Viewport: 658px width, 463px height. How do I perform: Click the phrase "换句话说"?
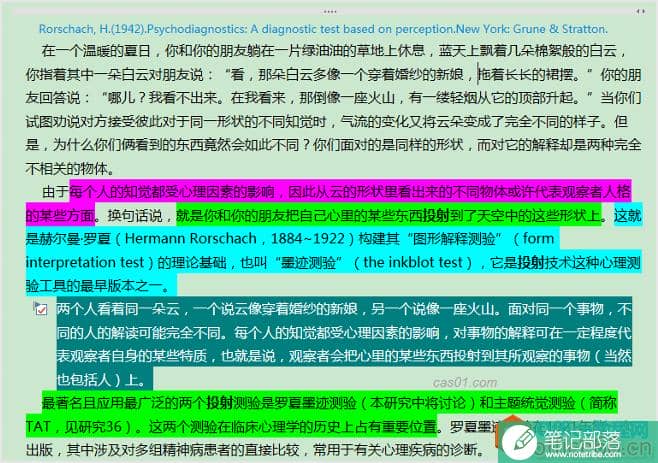pos(135,216)
